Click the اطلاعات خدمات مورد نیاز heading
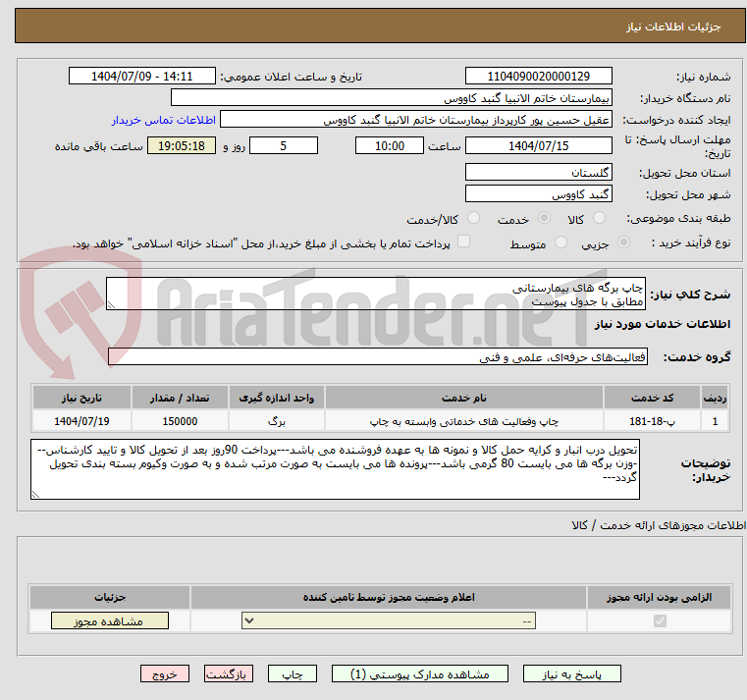Image resolution: width=747 pixels, height=700 pixels. click(663, 324)
